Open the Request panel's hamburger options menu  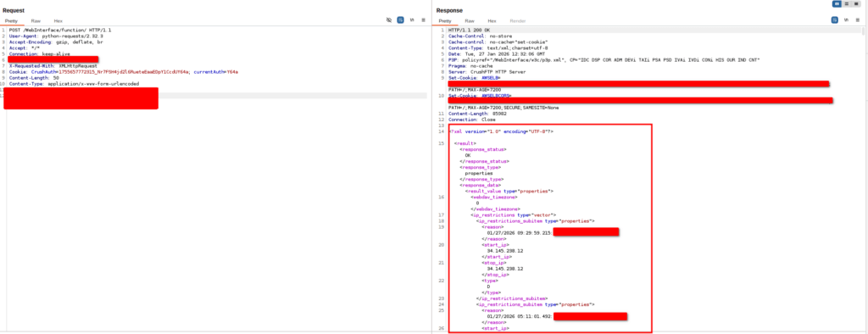(424, 20)
